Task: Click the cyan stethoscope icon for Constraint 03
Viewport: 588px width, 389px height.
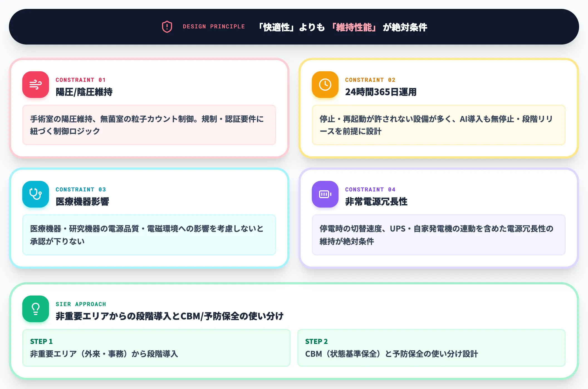Action: [x=36, y=194]
